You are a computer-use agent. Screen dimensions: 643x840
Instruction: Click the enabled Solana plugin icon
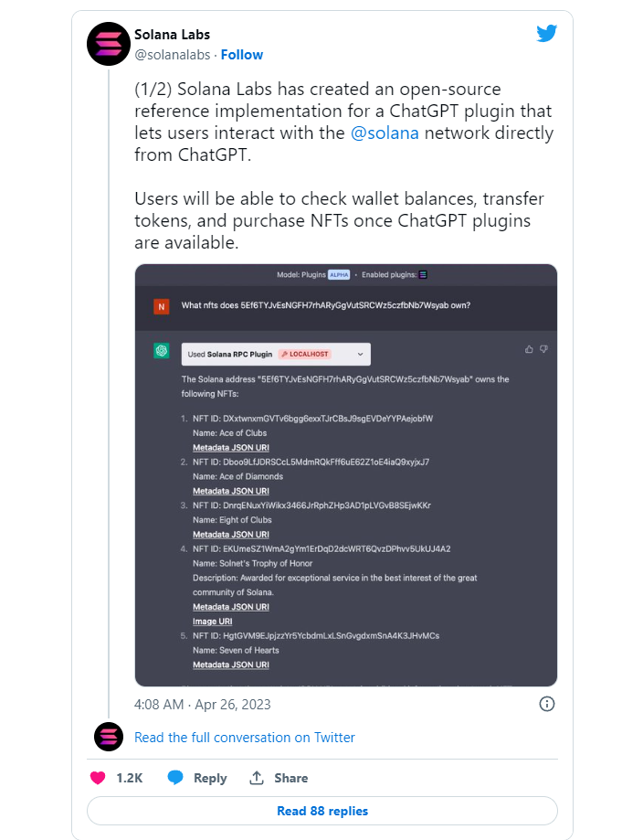point(423,275)
